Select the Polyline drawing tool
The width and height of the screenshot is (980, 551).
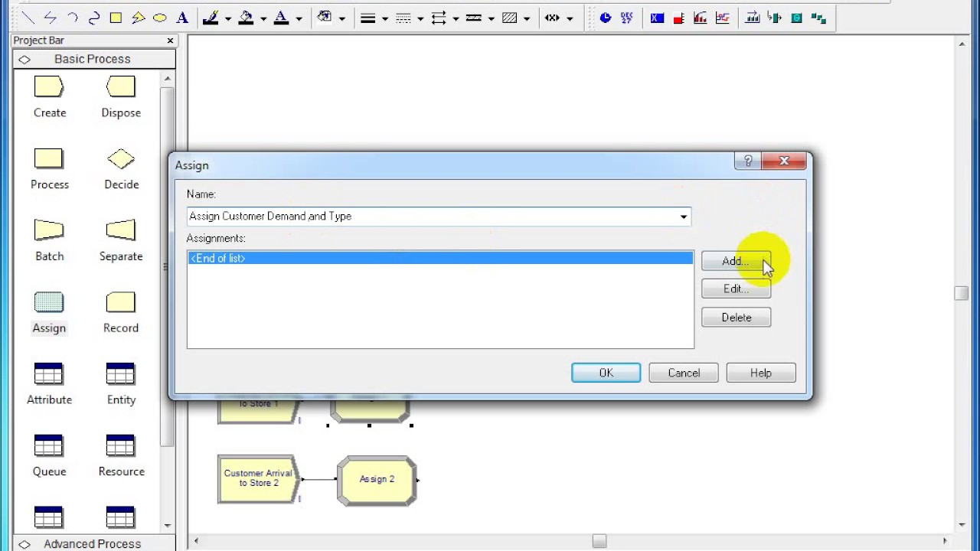tap(50, 18)
